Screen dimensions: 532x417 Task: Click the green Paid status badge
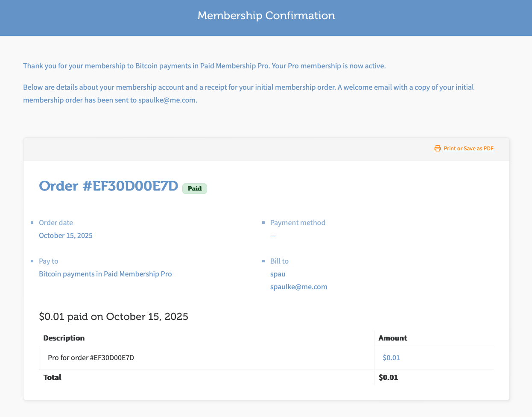[195, 188]
